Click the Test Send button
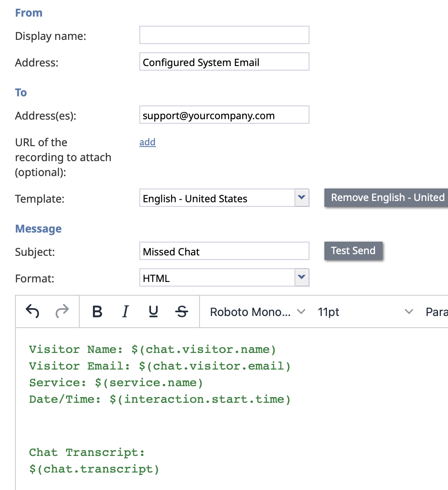 click(353, 251)
